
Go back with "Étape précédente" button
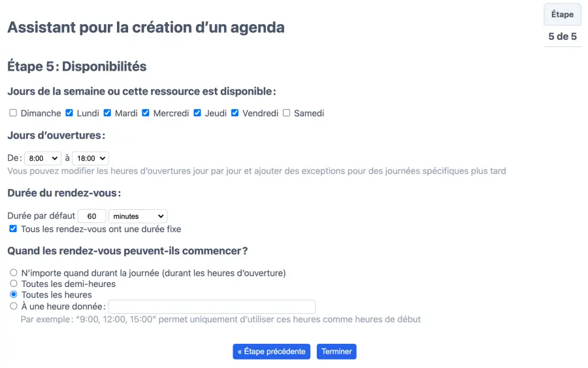click(x=271, y=352)
